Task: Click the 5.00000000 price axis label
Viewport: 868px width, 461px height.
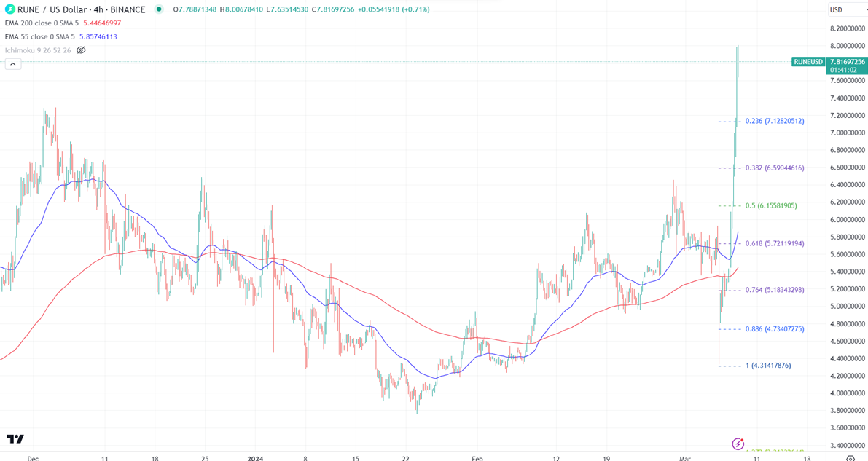Action: [847, 307]
